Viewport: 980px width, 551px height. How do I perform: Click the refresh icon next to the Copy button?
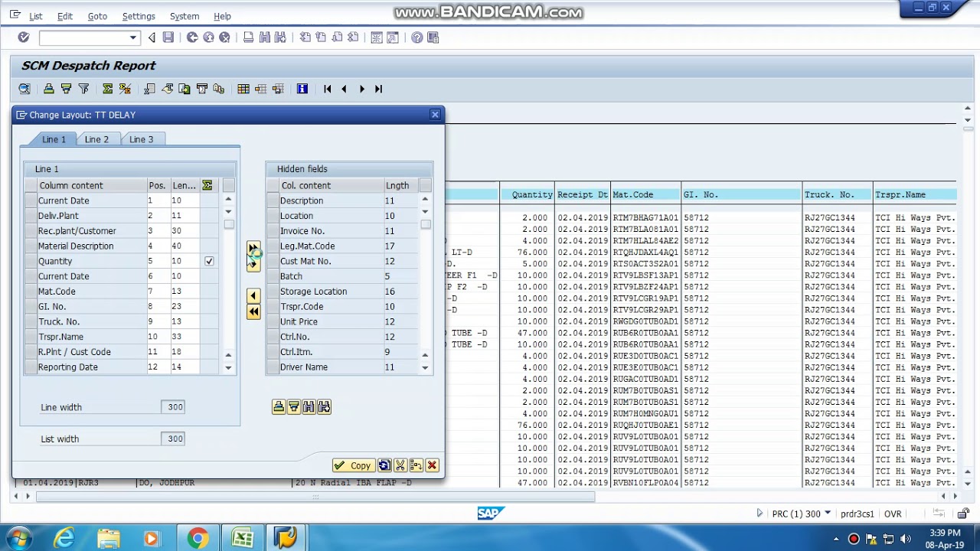384,465
